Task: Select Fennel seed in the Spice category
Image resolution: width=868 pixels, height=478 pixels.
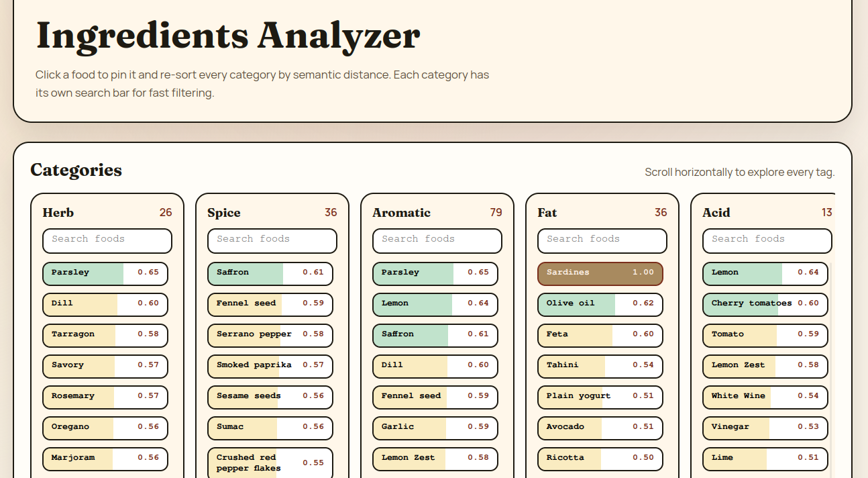Action: 270,304
